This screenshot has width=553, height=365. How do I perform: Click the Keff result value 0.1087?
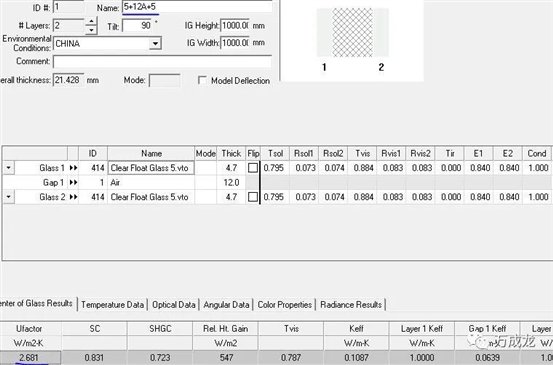(x=357, y=358)
